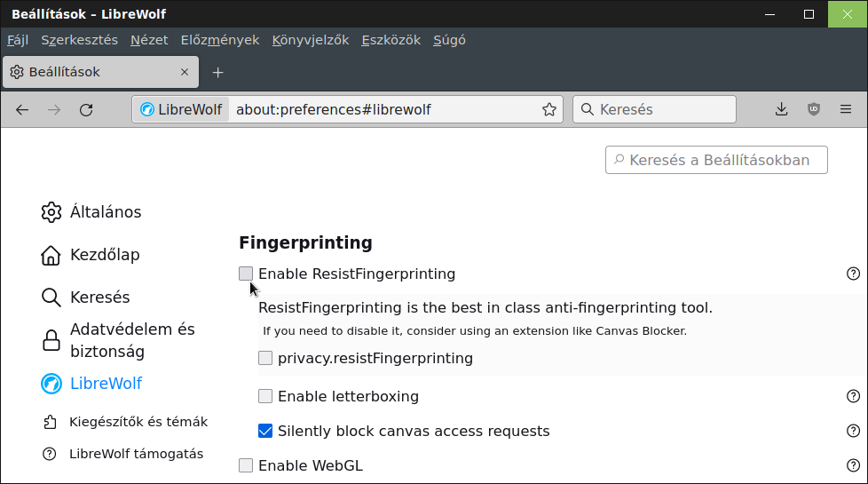
Task: Open the Könyvjelzők menu
Action: (311, 40)
